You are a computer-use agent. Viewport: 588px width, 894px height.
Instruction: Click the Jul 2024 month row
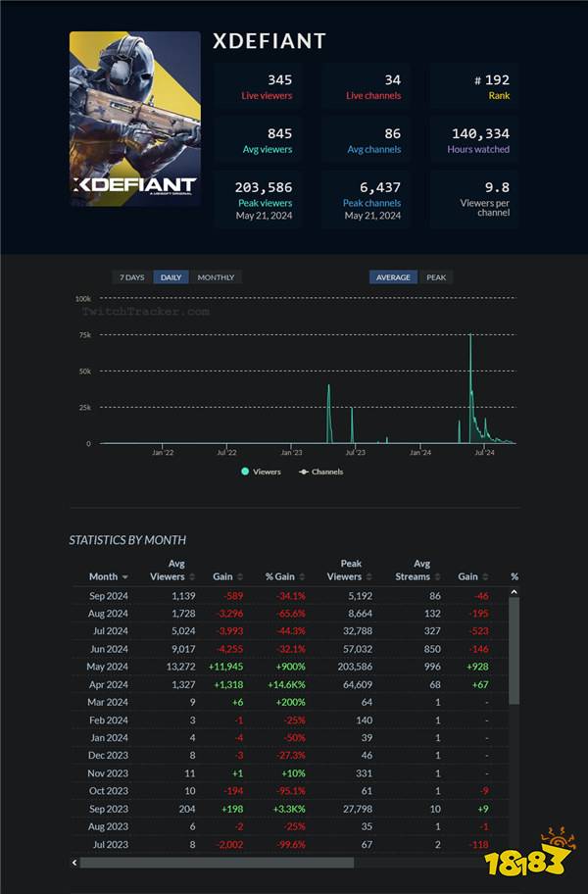click(289, 631)
